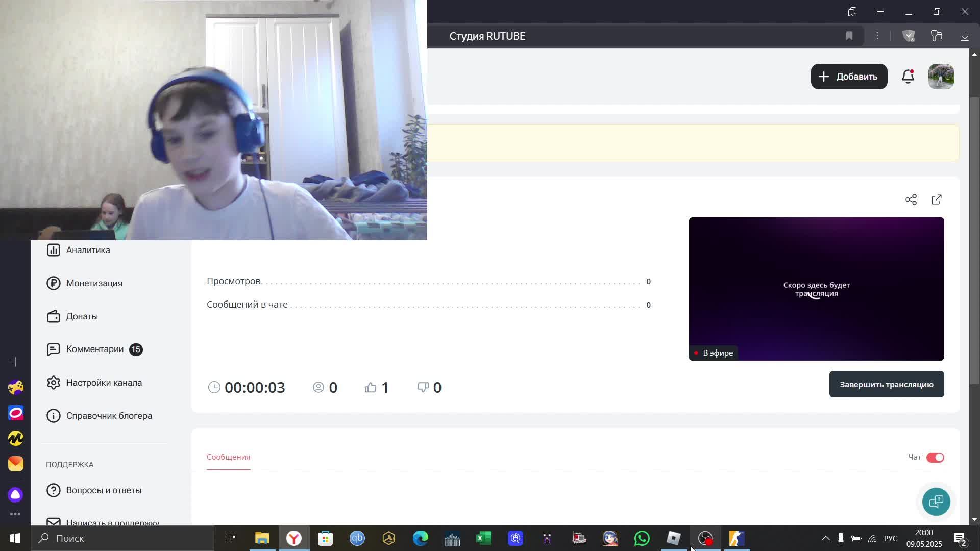Click the Завершить трансляцию button
Screen dimensions: 980x551
886,385
